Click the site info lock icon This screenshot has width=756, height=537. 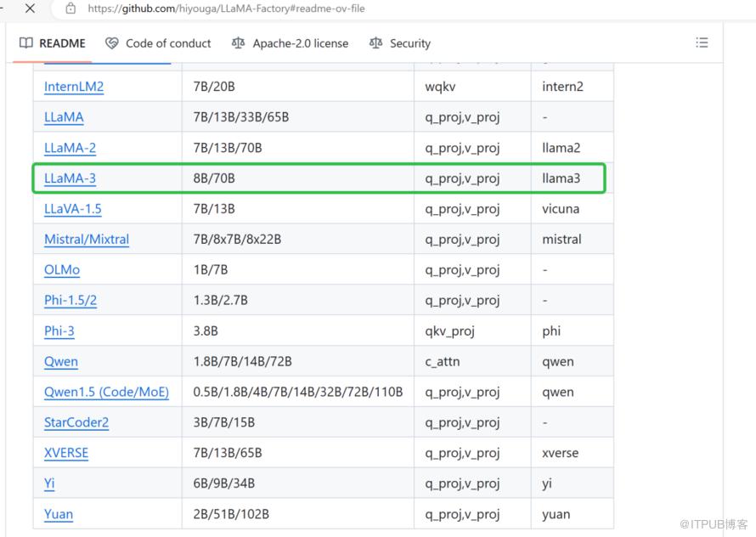pyautogui.click(x=71, y=8)
